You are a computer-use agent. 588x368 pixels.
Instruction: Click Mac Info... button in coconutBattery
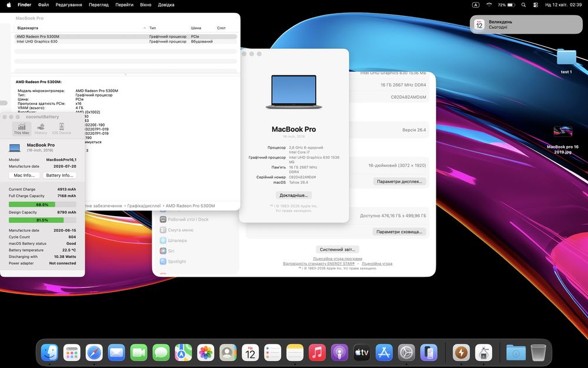[24, 175]
